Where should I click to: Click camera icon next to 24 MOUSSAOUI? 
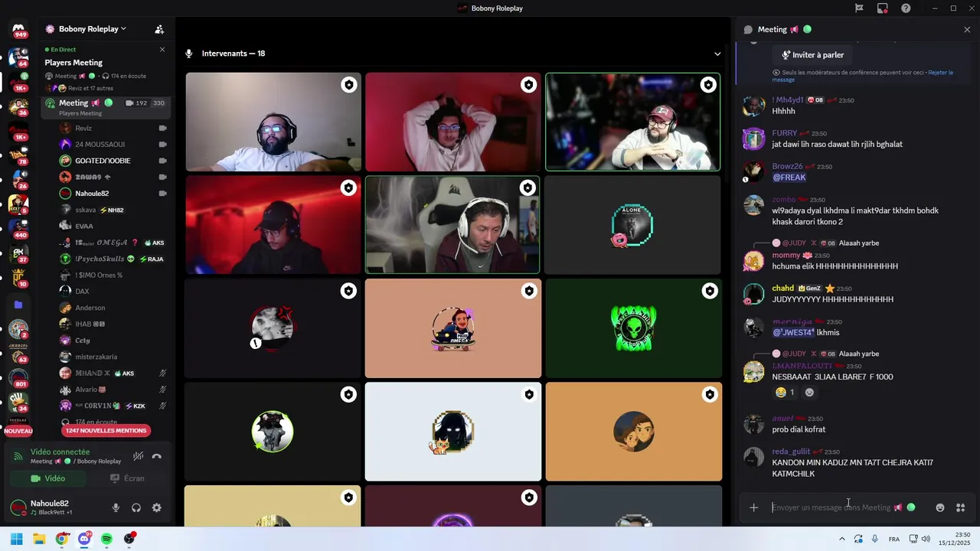(162, 145)
